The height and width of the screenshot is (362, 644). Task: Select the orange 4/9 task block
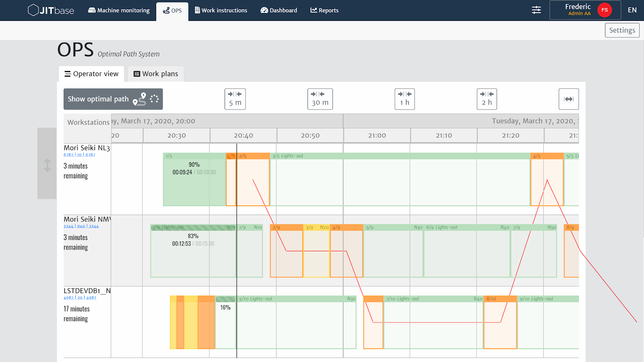pyautogui.click(x=347, y=251)
